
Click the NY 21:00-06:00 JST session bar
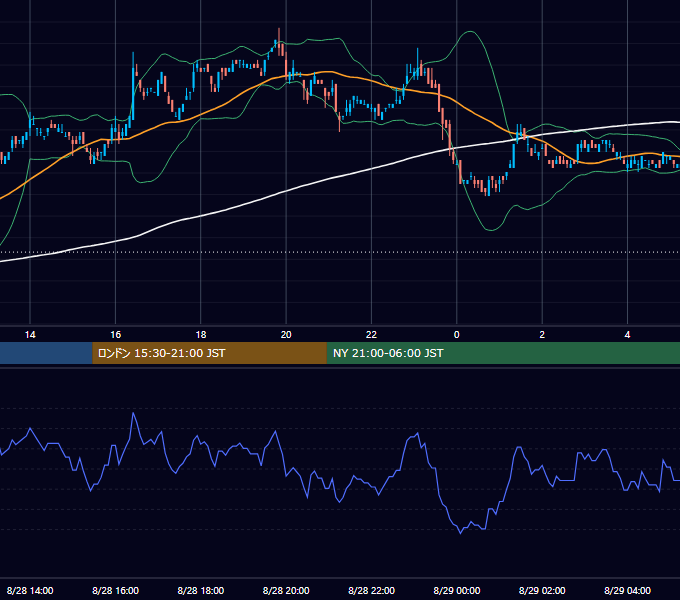point(503,353)
